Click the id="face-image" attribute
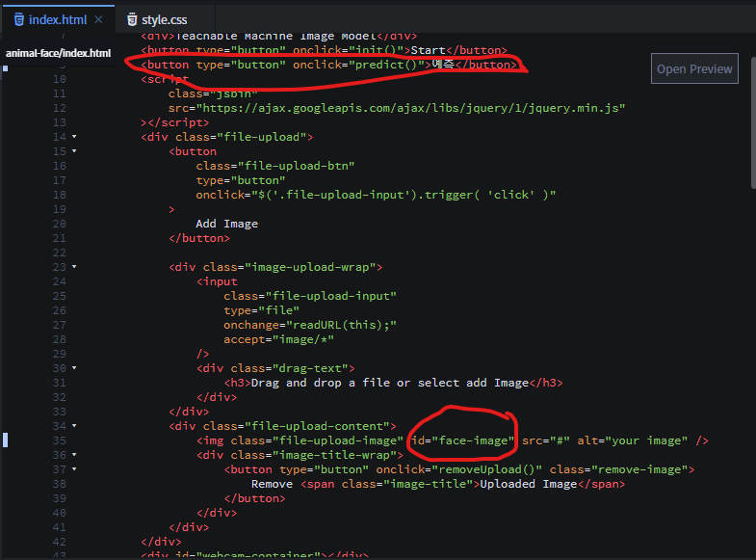This screenshot has height=560, width=756. pos(462,440)
